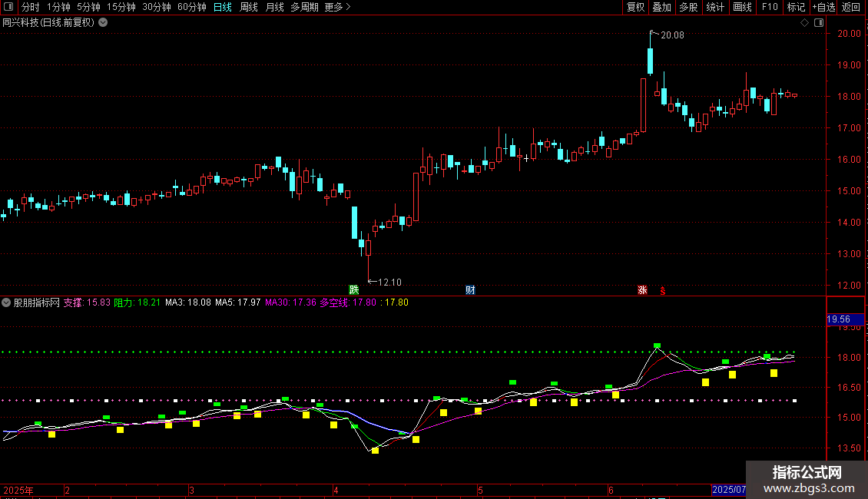The image size is (868, 499).
Task: Switch to 周线 weekly chart
Action: click(249, 7)
